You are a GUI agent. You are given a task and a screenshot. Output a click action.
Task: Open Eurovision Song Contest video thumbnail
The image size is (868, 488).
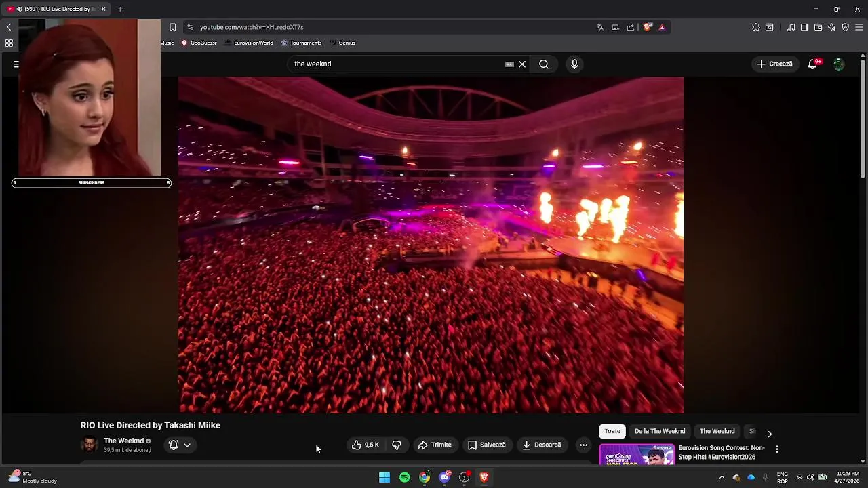click(637, 454)
